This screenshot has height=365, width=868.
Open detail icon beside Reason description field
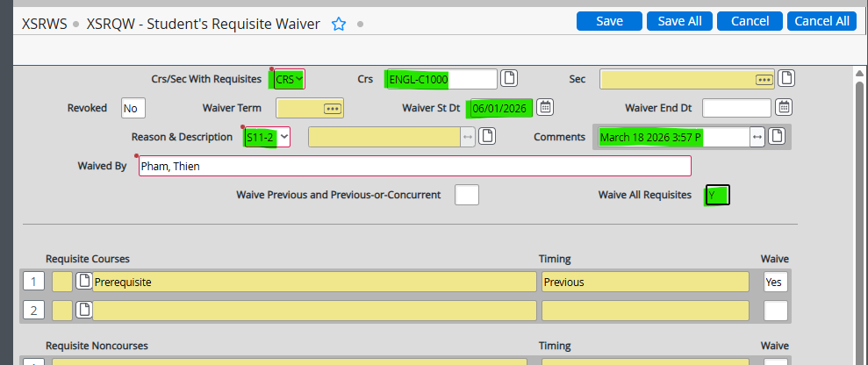[x=487, y=136]
